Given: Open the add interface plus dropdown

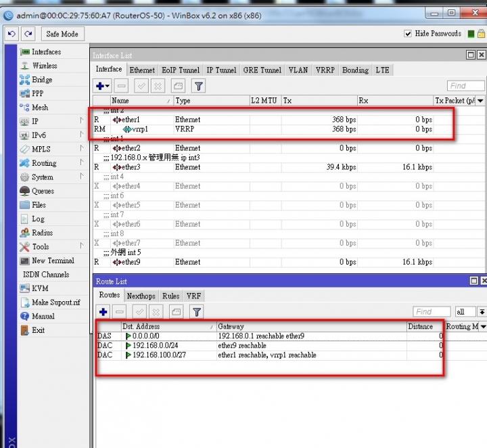Looking at the screenshot, I should [x=103, y=86].
